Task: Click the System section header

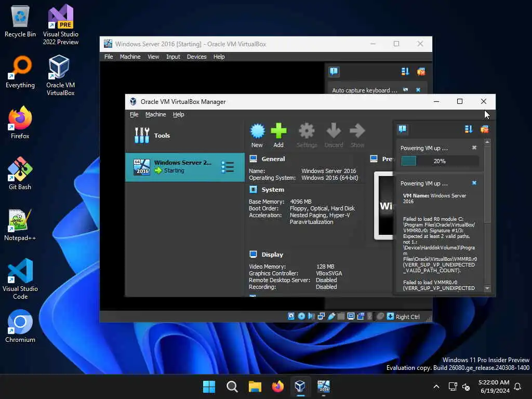Action: tap(272, 189)
